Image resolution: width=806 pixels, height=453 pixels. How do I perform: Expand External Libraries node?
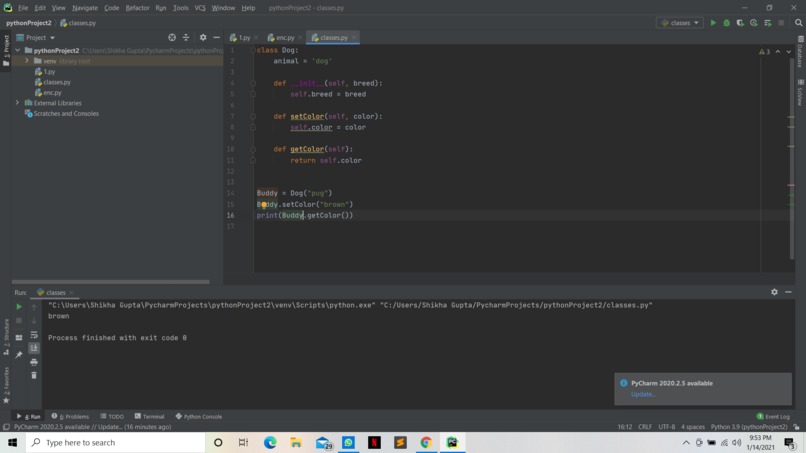(x=17, y=103)
